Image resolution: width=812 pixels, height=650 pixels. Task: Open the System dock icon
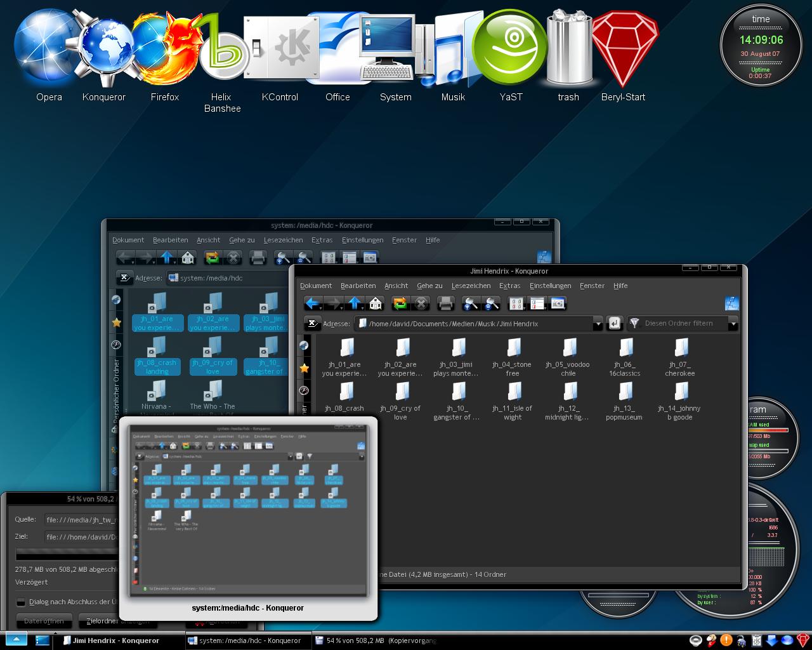[395, 48]
